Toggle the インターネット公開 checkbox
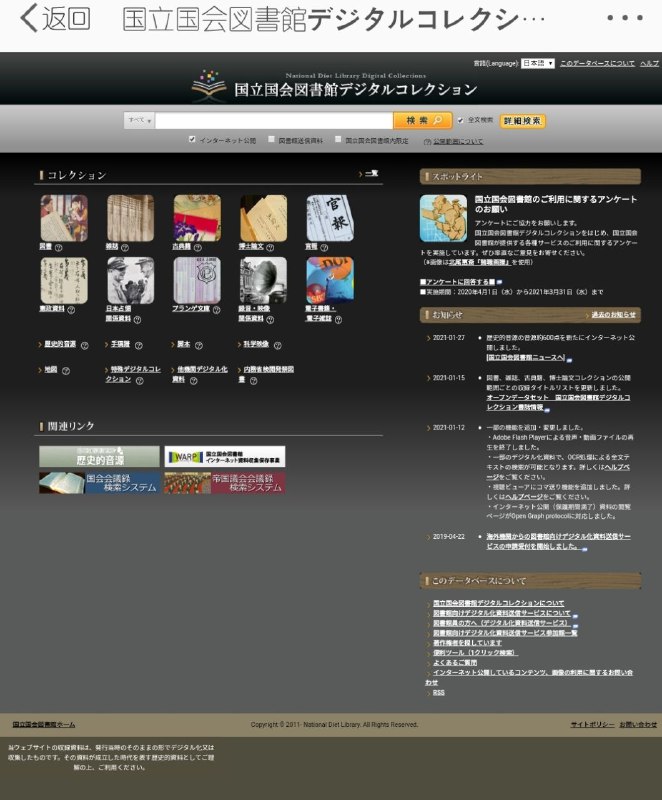Viewport: 662px width, 800px height. [x=192, y=139]
